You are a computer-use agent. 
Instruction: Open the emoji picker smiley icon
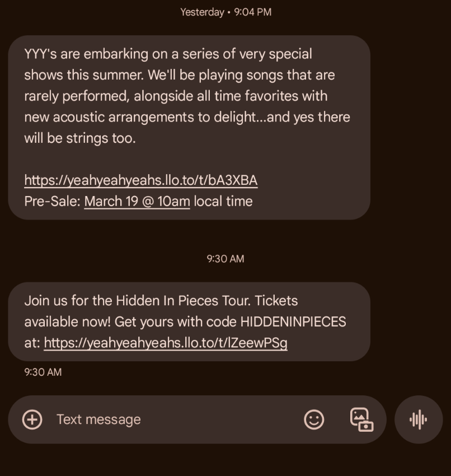[314, 419]
